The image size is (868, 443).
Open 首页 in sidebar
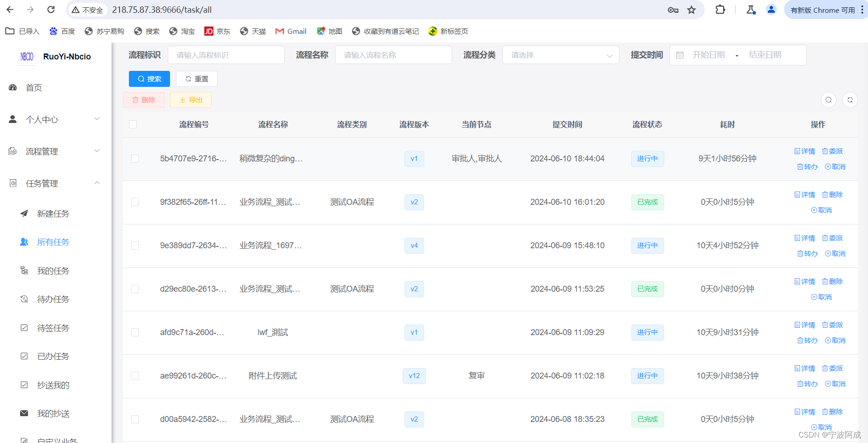pos(55,88)
